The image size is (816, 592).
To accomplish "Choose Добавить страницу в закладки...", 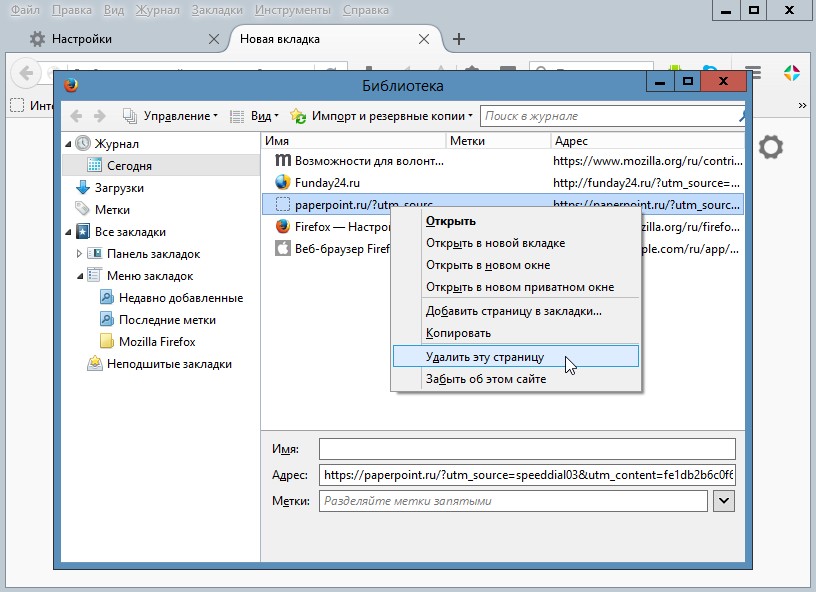I will [516, 311].
